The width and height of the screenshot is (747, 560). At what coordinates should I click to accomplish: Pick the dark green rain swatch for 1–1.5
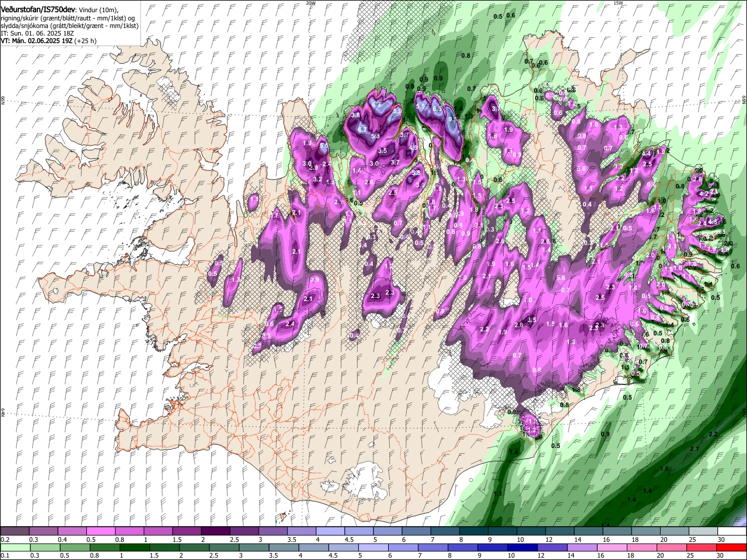click(134, 548)
